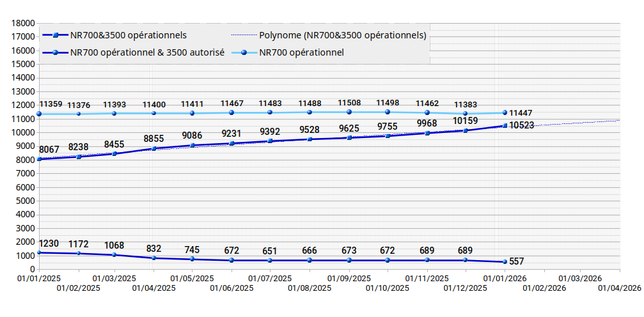Click the data label 10159

coord(466,120)
